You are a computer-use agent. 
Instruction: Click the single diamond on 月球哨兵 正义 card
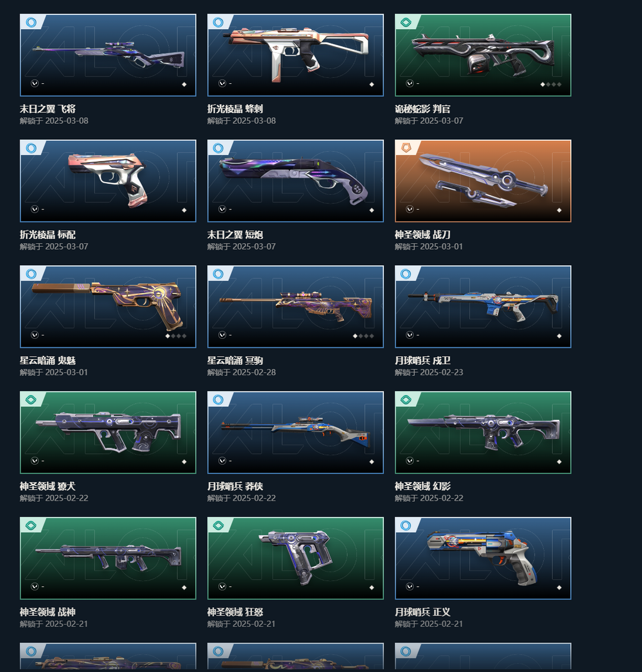559,588
